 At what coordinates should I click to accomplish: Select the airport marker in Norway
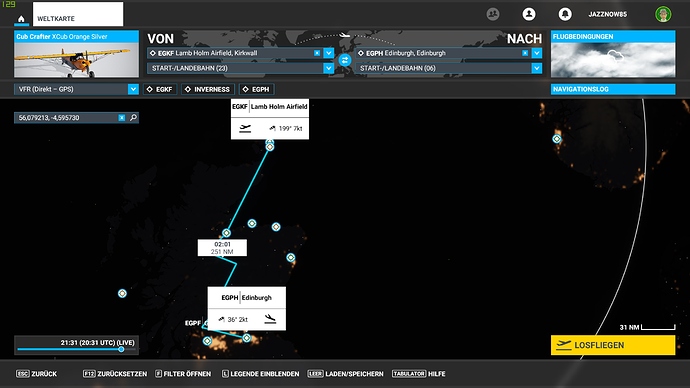pyautogui.click(x=557, y=139)
